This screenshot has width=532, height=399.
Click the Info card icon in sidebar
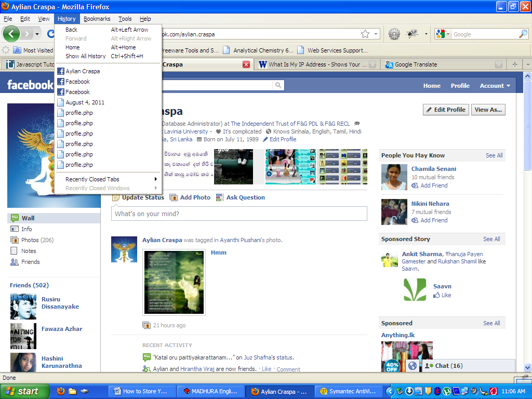point(14,229)
